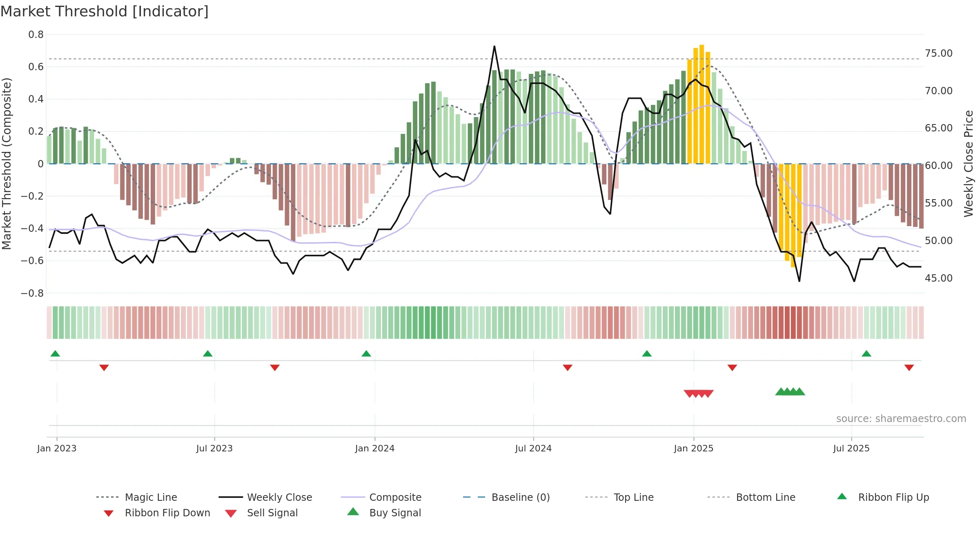This screenshot has height=551, width=980.
Task: Click the tallest orange bar above the Top Line
Action: tap(702, 104)
